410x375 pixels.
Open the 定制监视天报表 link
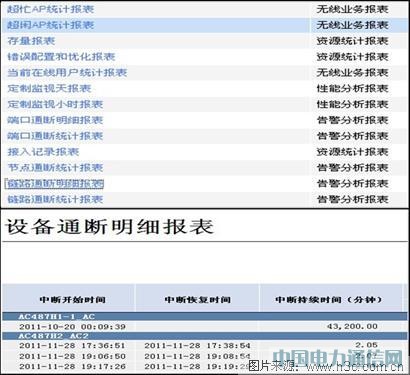coord(49,89)
